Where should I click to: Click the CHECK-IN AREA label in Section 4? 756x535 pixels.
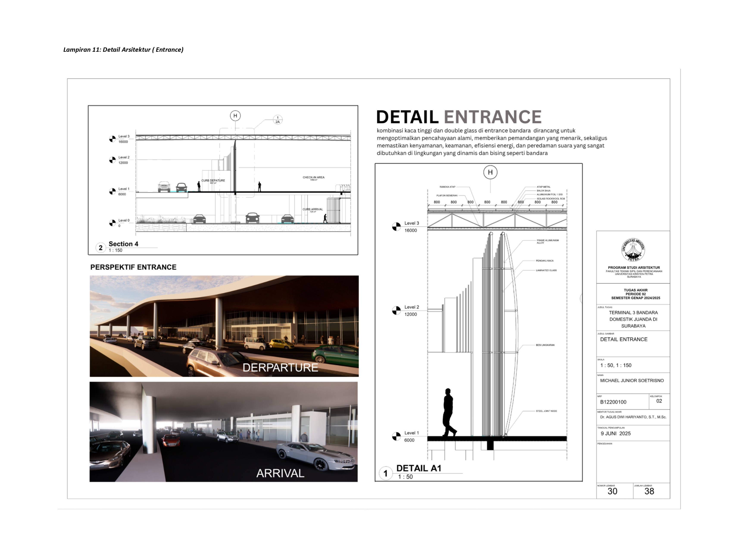point(314,177)
